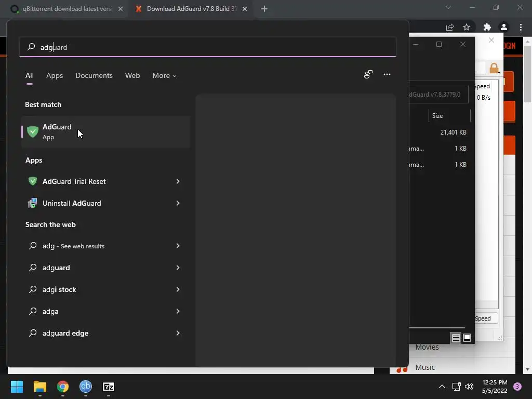Screen dimensions: 532x399
Task: Switch to list view icon in background window
Action: coord(456,338)
